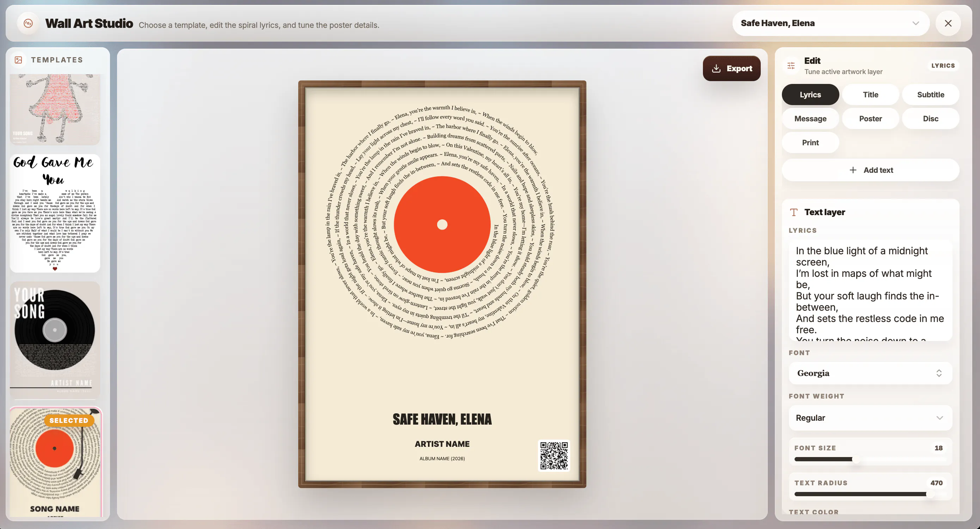Open the Safe Haven, Elena project dropdown
Viewport: 980px width, 529px height.
click(x=831, y=23)
